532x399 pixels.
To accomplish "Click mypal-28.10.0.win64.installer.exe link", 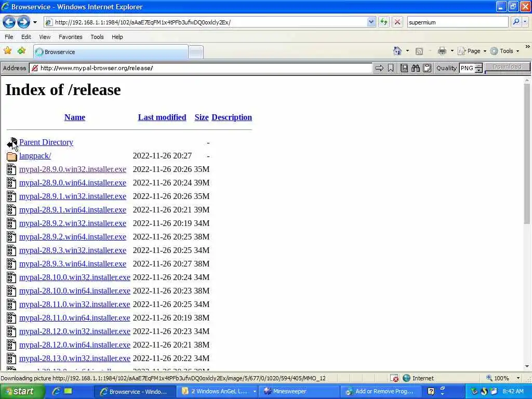I will (75, 291).
